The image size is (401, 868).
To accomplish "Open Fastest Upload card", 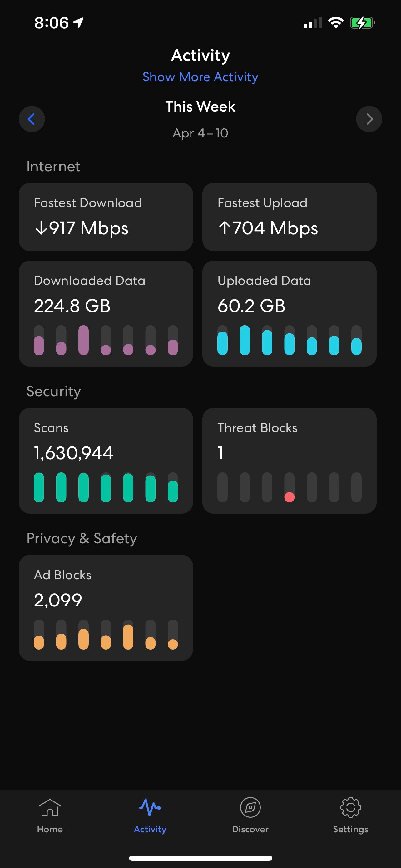I will click(x=289, y=217).
